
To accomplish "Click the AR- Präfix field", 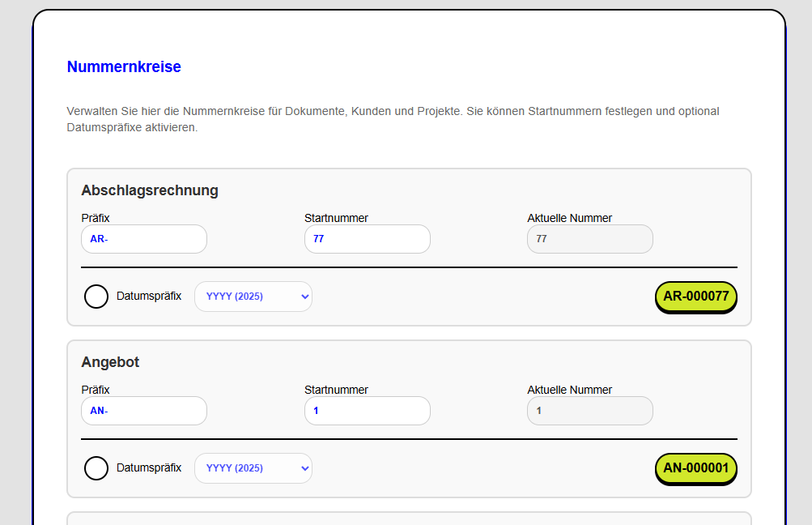I will [x=144, y=239].
